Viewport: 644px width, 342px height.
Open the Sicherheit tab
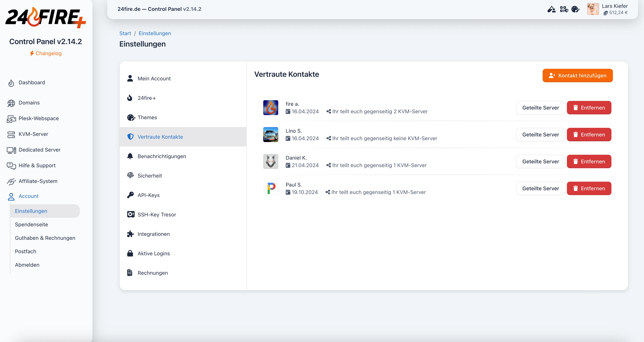pos(183,176)
